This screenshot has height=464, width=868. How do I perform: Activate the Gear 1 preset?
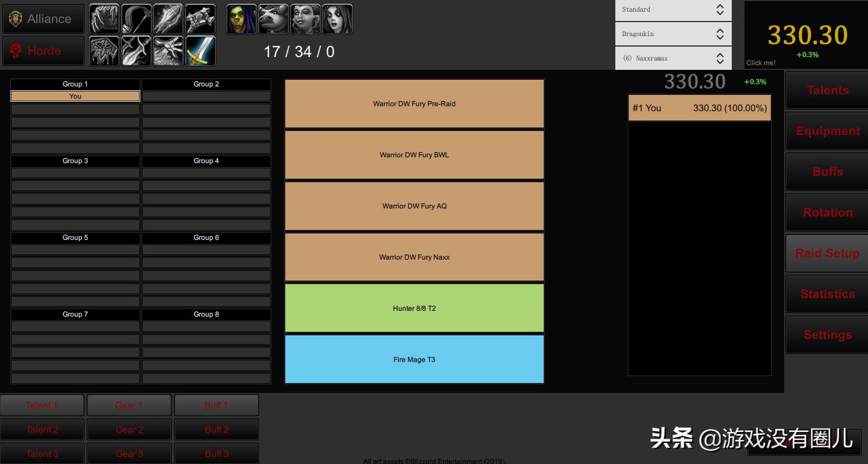[x=129, y=405]
